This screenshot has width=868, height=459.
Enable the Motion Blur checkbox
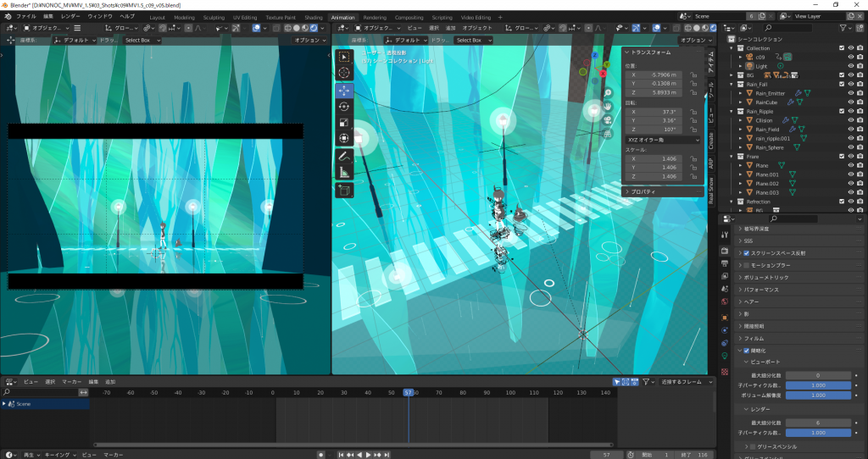pyautogui.click(x=747, y=265)
